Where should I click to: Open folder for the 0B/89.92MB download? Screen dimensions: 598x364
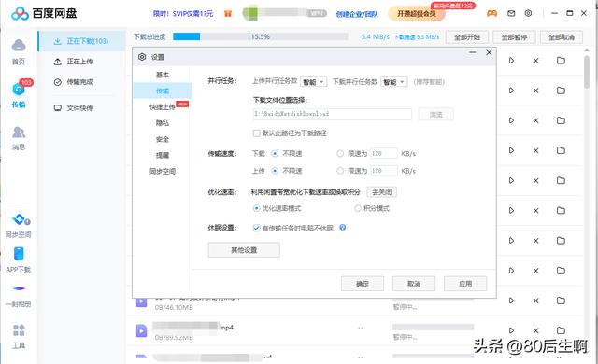561,330
